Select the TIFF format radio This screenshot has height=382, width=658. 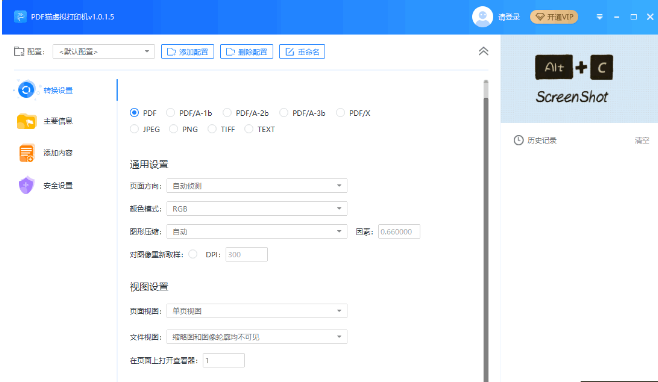[x=212, y=129]
